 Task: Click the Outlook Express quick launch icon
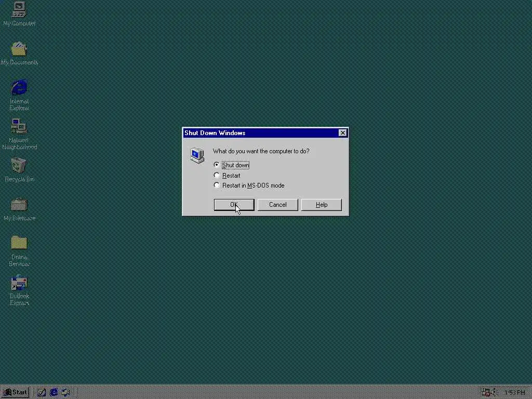click(65, 393)
